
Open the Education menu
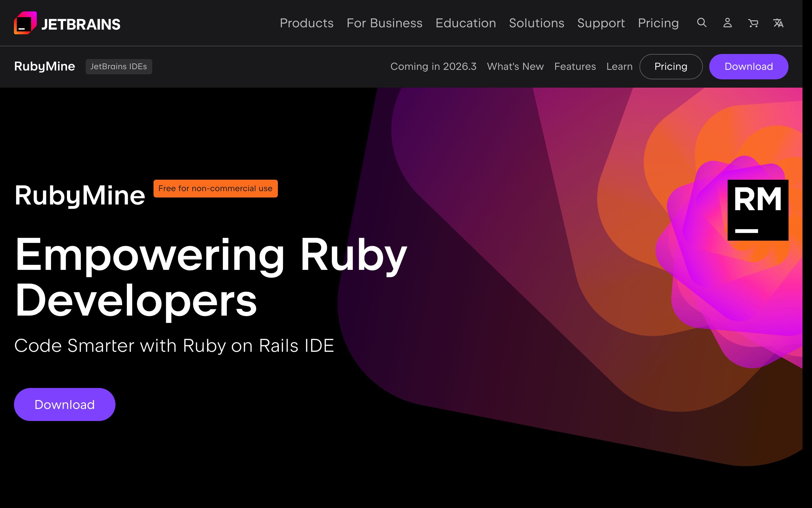click(466, 23)
